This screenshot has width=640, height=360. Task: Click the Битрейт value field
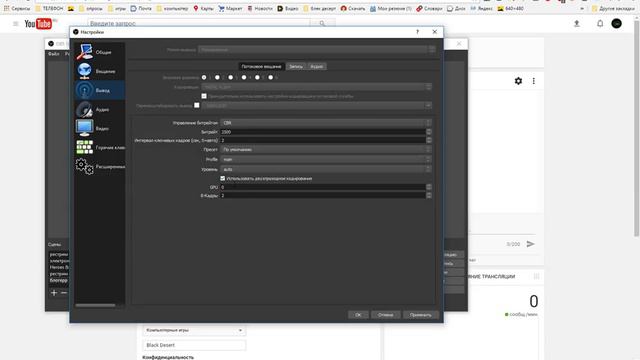pyautogui.click(x=323, y=132)
